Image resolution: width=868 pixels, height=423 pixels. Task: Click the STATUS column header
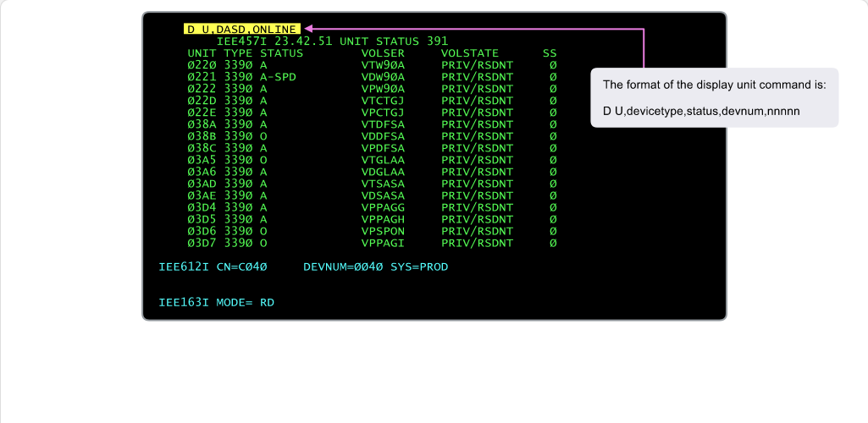pyautogui.click(x=282, y=53)
